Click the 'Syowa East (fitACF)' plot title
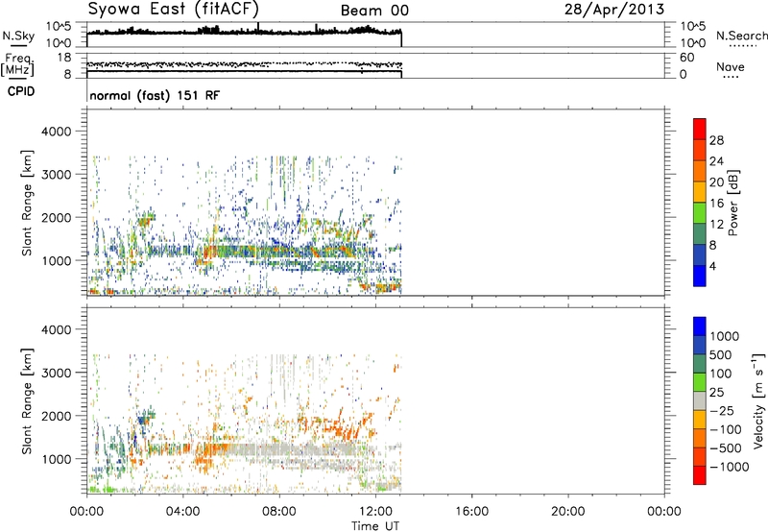 [174, 9]
